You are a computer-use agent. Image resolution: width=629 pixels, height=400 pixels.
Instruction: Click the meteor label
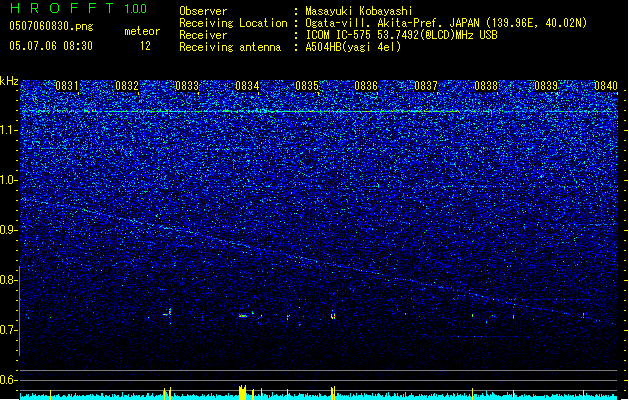[x=142, y=31]
